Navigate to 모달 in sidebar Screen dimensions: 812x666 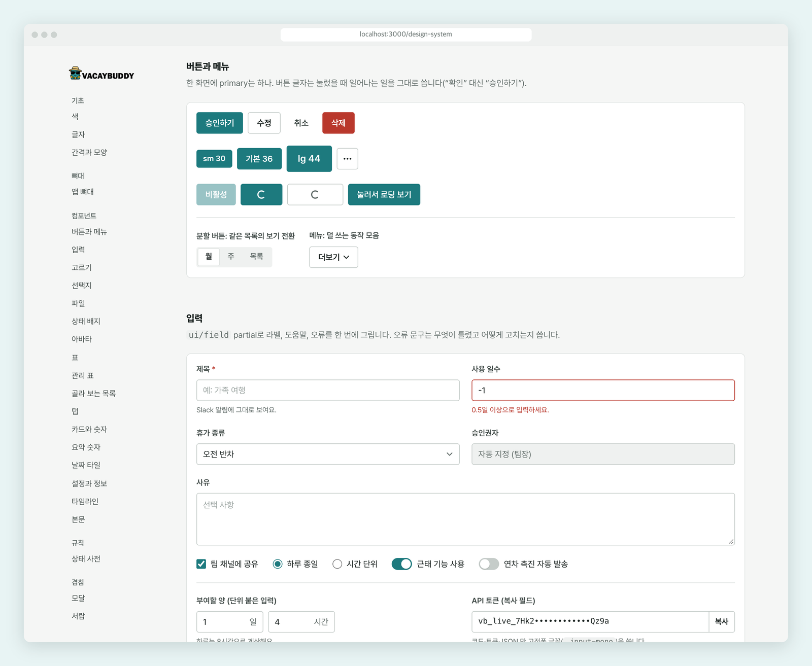click(x=78, y=598)
